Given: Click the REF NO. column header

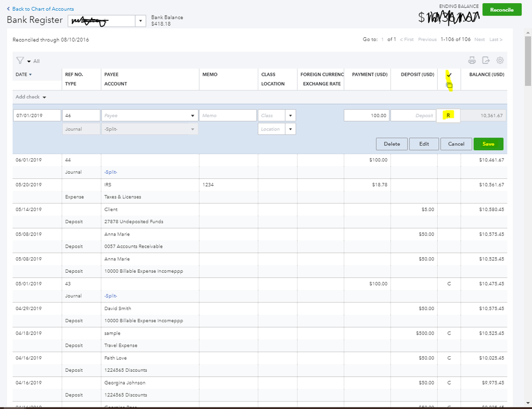Looking at the screenshot, I should 74,75.
